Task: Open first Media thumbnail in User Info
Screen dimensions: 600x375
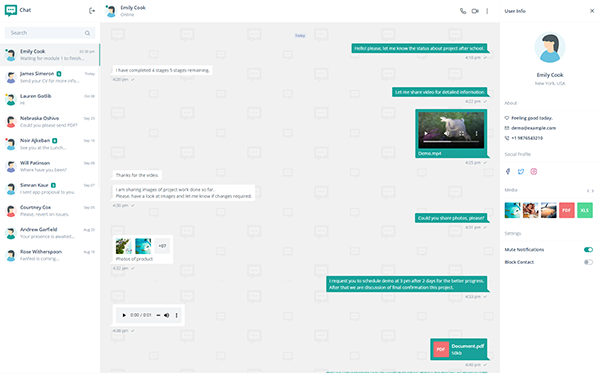Action: (512, 210)
